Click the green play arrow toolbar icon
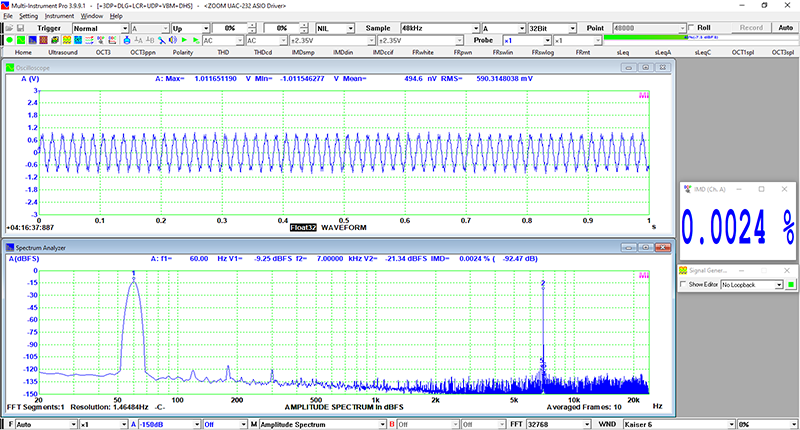Screen dimensions: 800x430 tap(184, 40)
